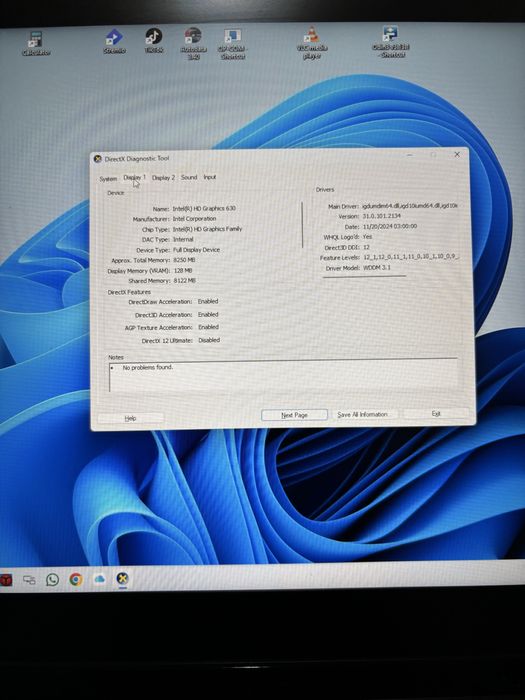
Task: Click Direct3D DDI value '12'
Action: pos(366,247)
